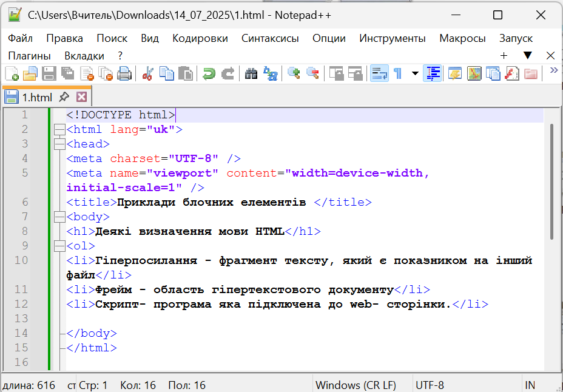
Task: Switch to the 1.html tab
Action: [36, 97]
